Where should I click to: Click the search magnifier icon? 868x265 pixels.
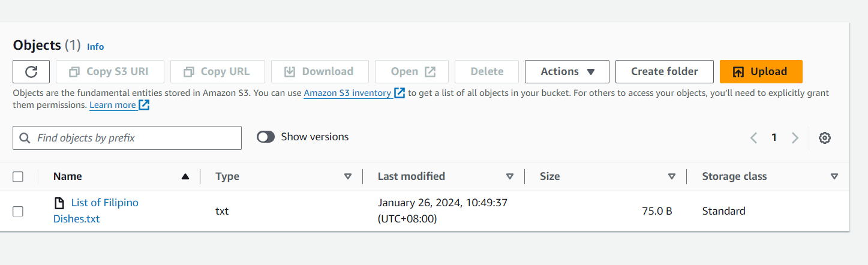(x=25, y=138)
